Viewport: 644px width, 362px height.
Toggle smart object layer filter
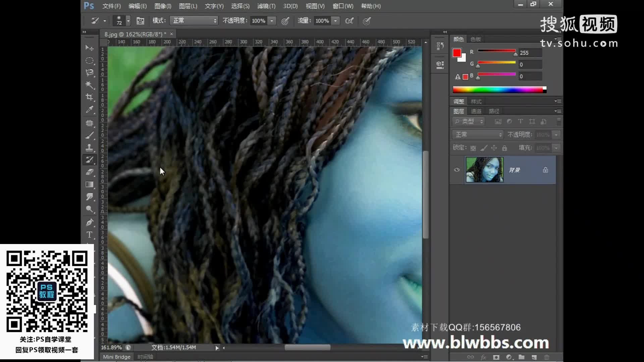tap(543, 121)
